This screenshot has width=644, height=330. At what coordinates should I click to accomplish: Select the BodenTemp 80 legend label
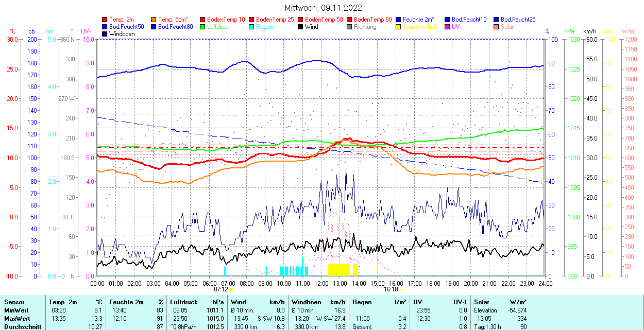click(372, 20)
